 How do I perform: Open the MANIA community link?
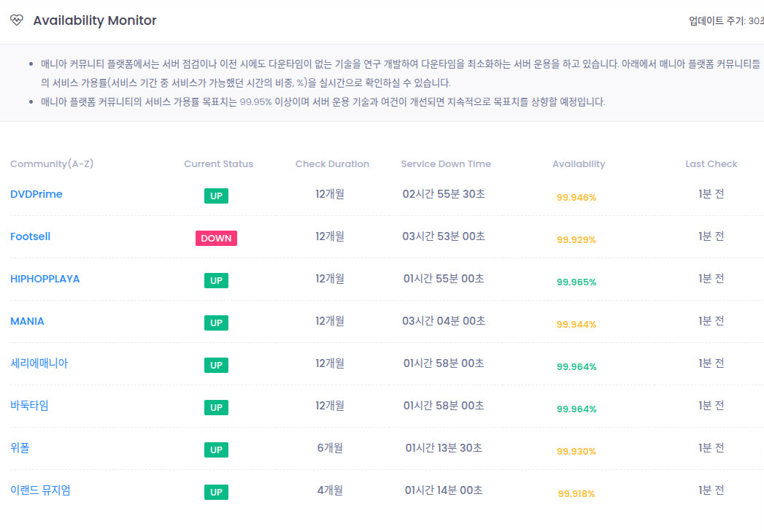point(27,321)
